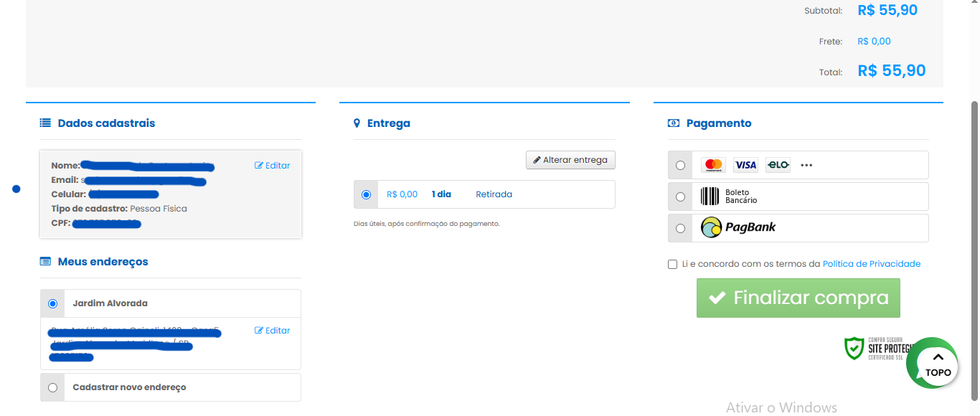Viewport: 980px width, 416px height.
Task: Click the ELO card logo
Action: click(x=778, y=165)
